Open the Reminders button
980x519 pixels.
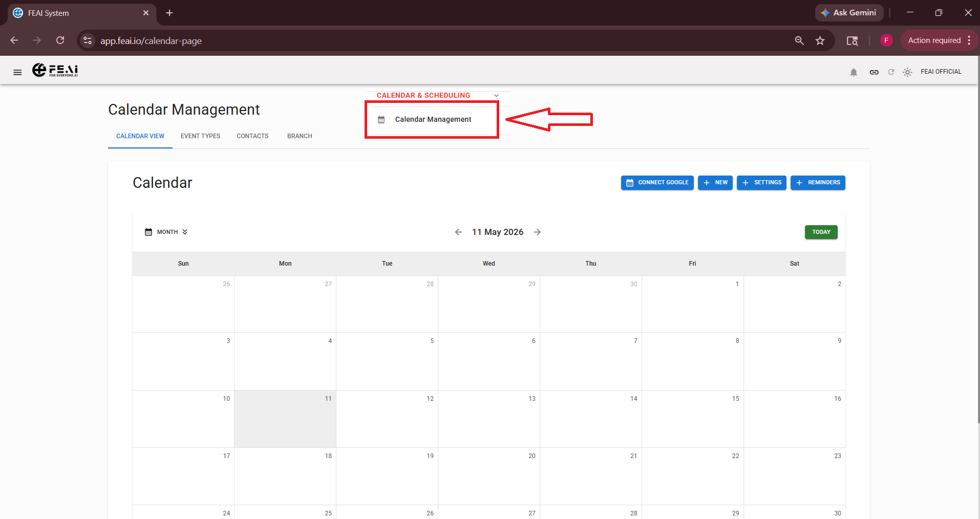click(818, 183)
